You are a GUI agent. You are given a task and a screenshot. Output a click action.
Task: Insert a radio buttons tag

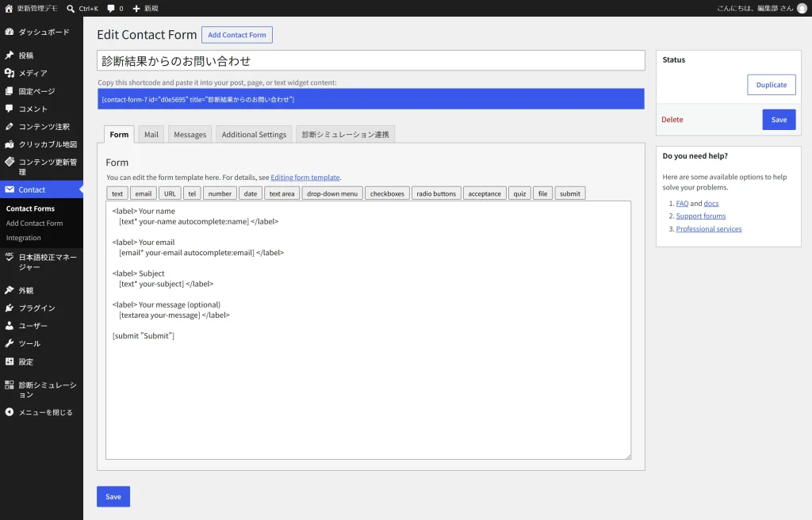pyautogui.click(x=436, y=193)
